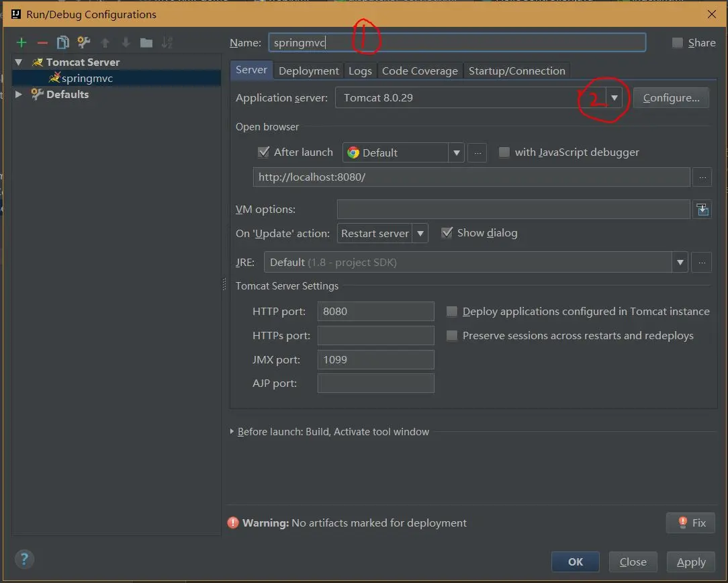Viewport: 728px width, 583px height.
Task: Click the Apply button
Action: (691, 562)
